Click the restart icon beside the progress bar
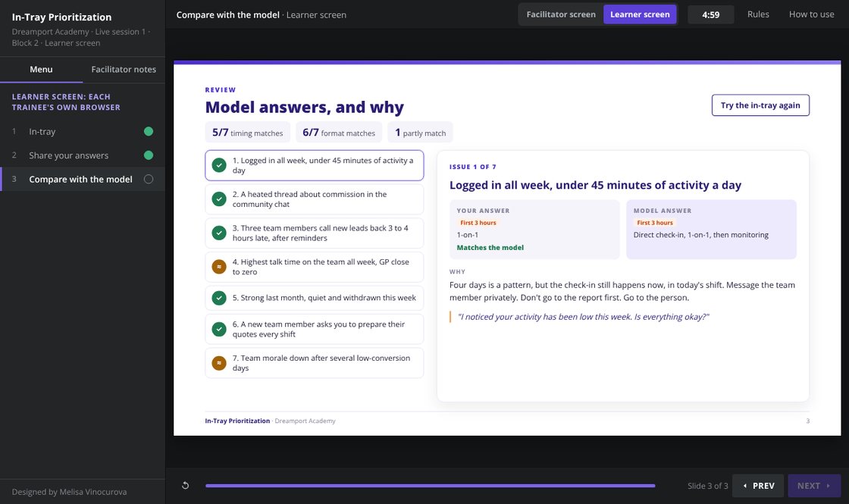Screen dimensions: 849x504 pyautogui.click(x=185, y=486)
